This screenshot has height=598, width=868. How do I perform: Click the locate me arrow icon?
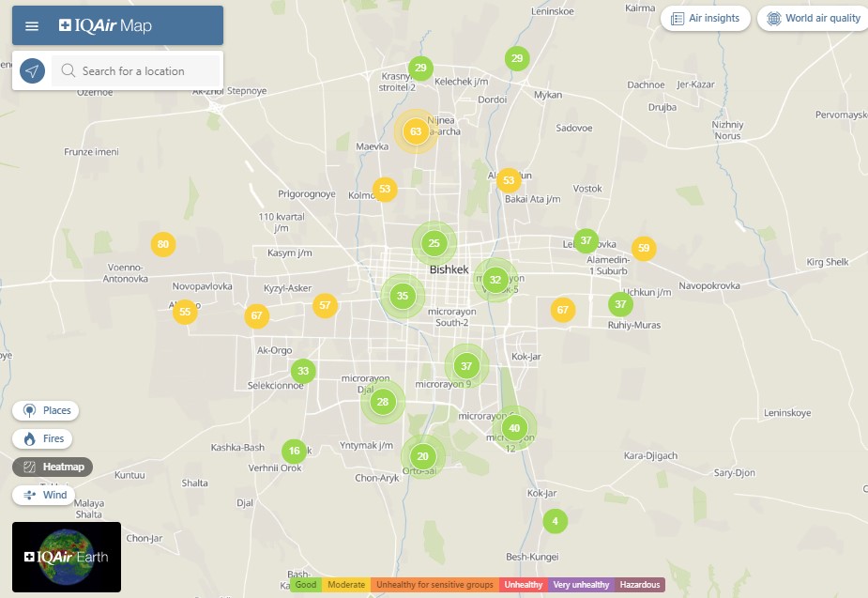pyautogui.click(x=32, y=71)
